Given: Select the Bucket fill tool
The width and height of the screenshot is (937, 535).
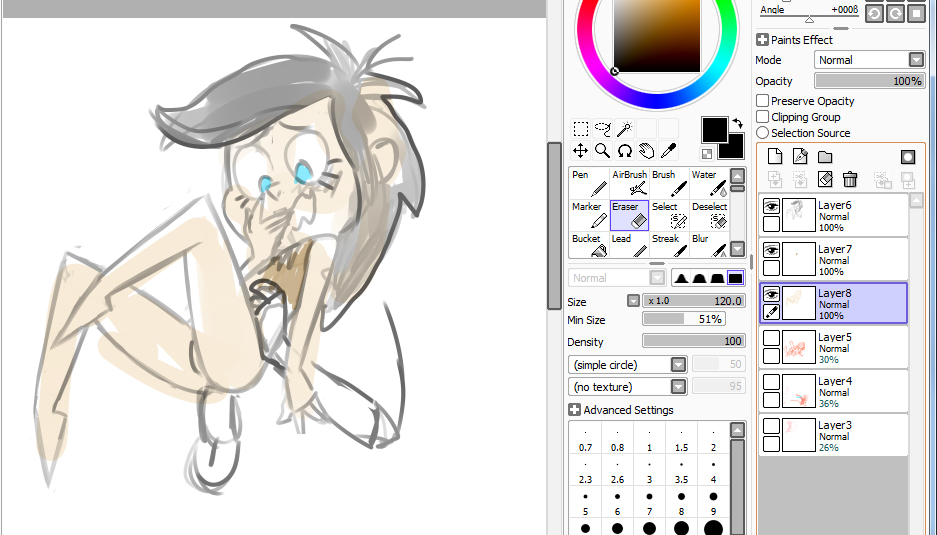Looking at the screenshot, I should pos(589,245).
